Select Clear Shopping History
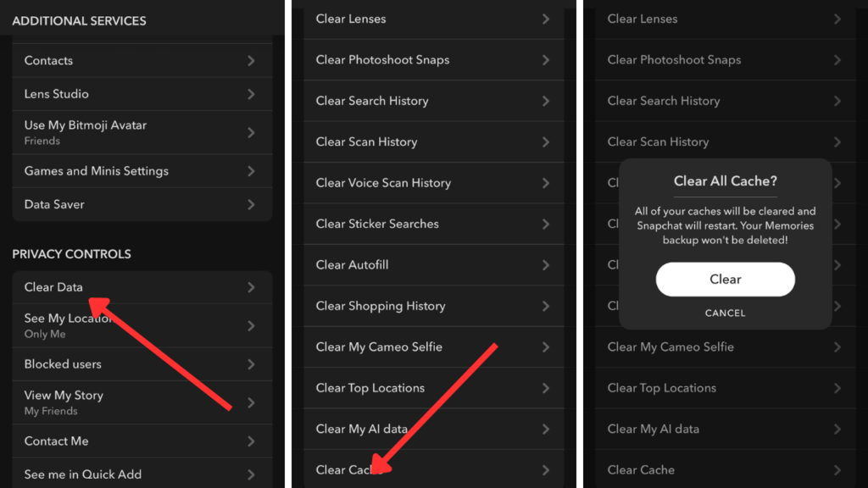868x488 pixels. coord(434,306)
